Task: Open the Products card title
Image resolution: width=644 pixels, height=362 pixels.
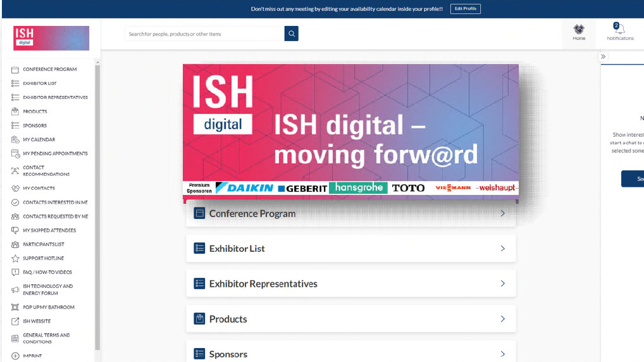Action: (228, 319)
